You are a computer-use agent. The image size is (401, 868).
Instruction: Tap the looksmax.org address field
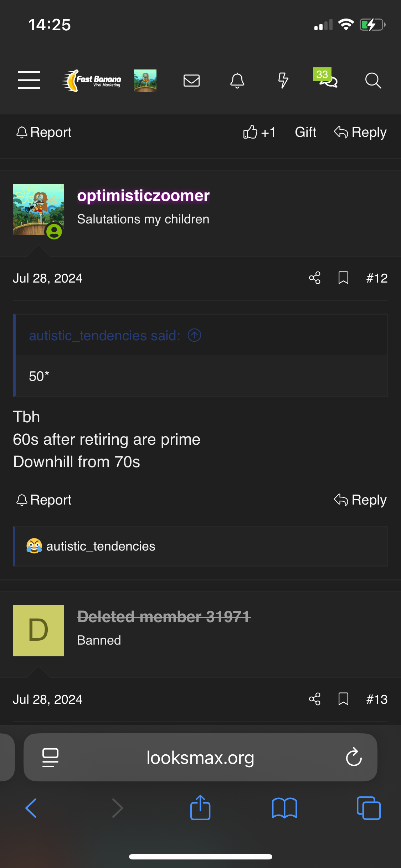(x=200, y=758)
